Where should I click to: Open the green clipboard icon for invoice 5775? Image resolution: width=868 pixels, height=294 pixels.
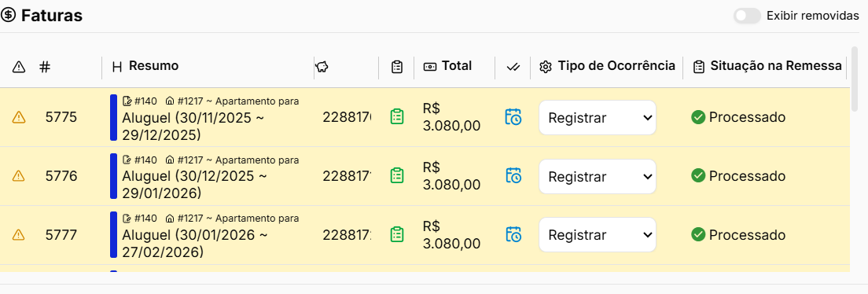click(x=397, y=117)
